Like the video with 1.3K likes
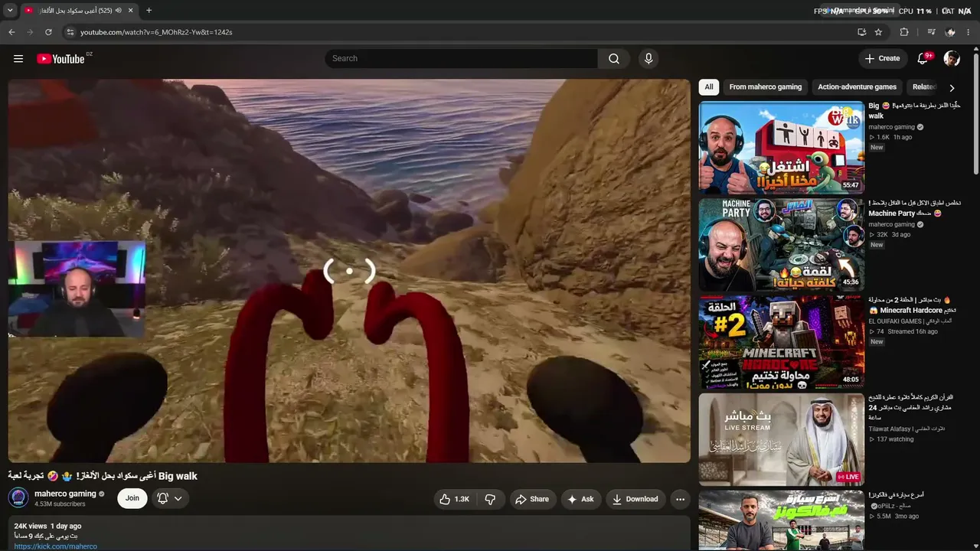This screenshot has width=980, height=551. pos(454,499)
